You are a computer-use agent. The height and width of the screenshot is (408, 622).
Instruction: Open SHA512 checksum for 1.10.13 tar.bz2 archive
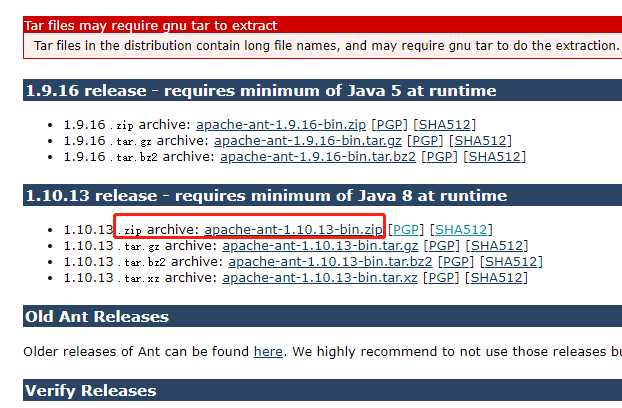coord(511,262)
